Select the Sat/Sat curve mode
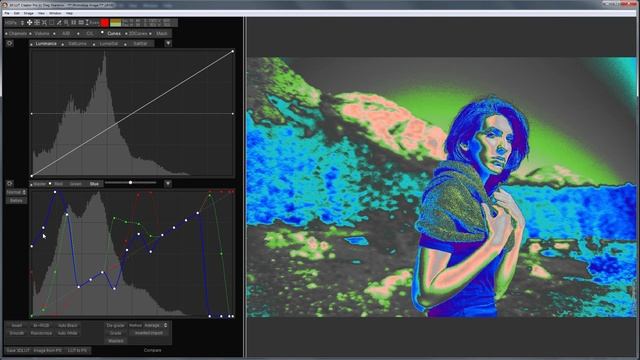640x360 pixels. tap(140, 43)
